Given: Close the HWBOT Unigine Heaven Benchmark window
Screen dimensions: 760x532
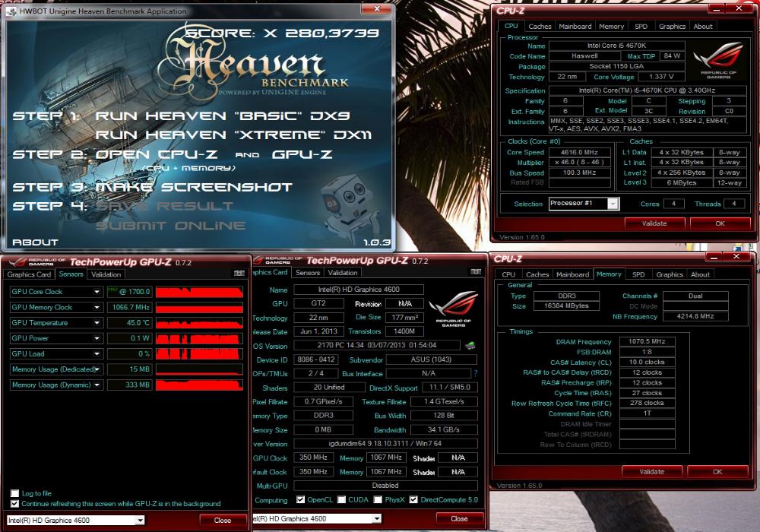Looking at the screenshot, I should tap(377, 9).
